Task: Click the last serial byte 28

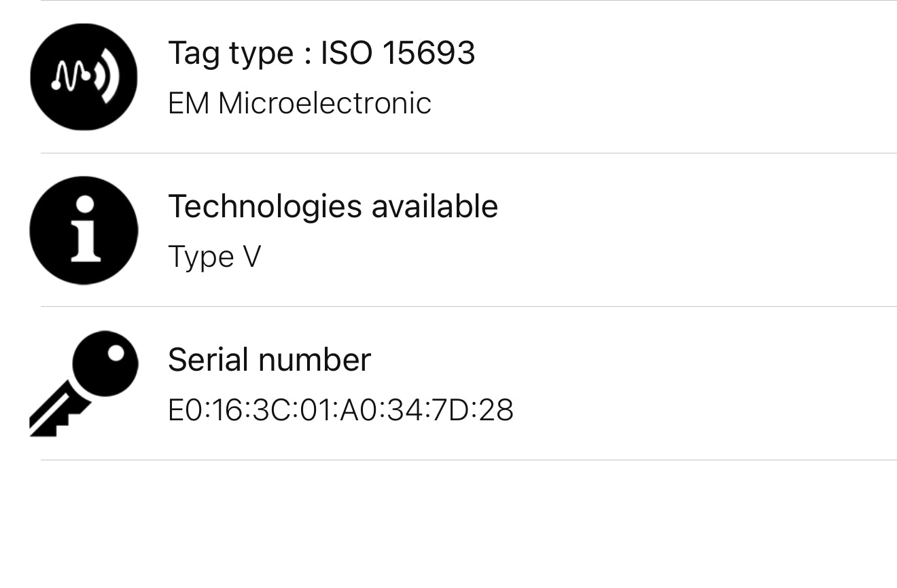Action: [x=496, y=410]
